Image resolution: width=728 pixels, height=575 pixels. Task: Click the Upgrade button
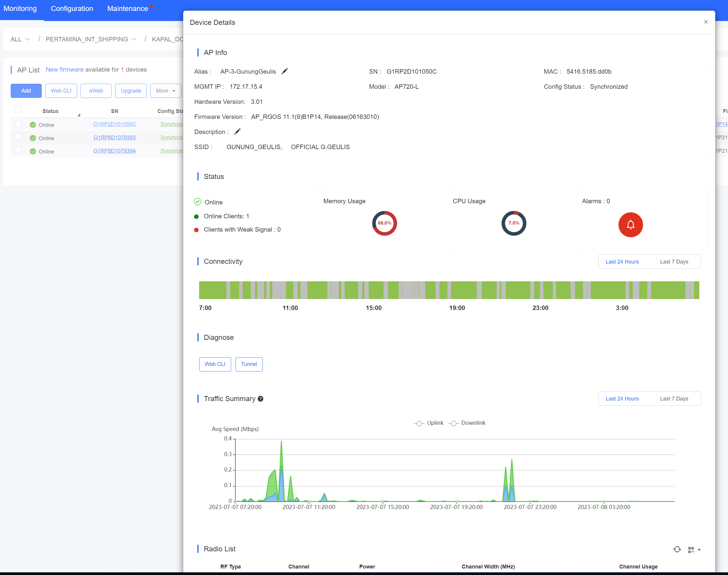[131, 91]
